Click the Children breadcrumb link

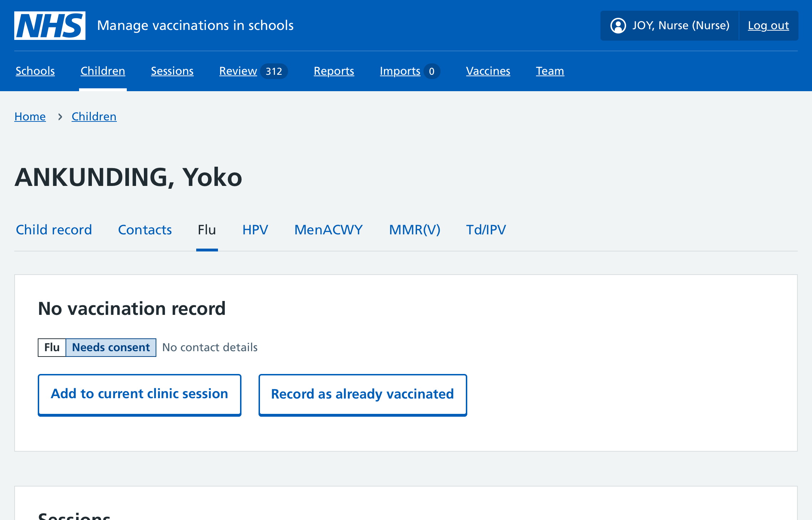click(x=94, y=116)
